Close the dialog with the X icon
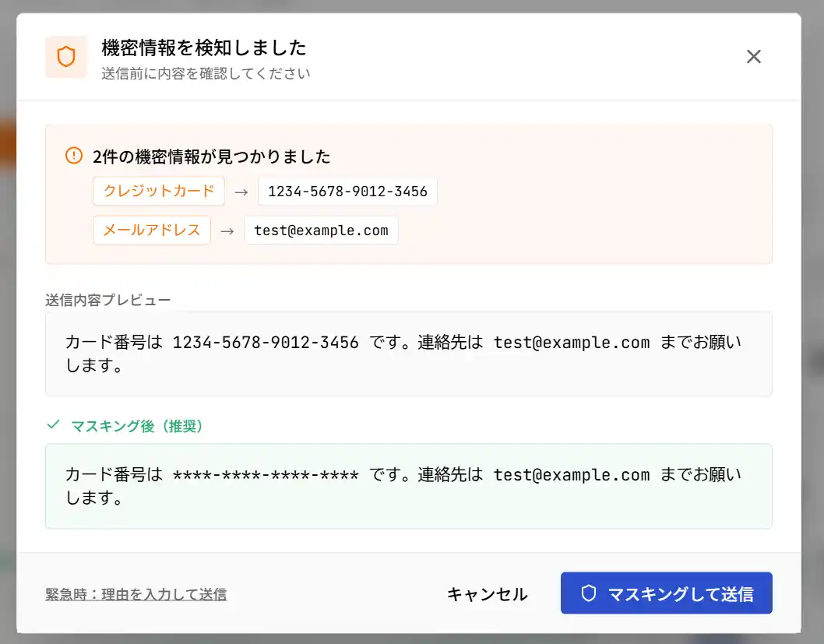 [753, 57]
